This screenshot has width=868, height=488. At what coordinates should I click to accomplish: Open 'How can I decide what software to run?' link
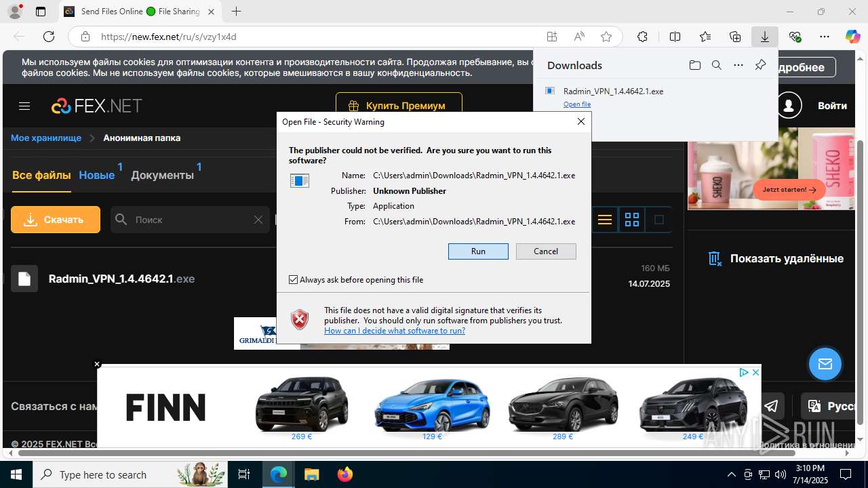[395, 331]
